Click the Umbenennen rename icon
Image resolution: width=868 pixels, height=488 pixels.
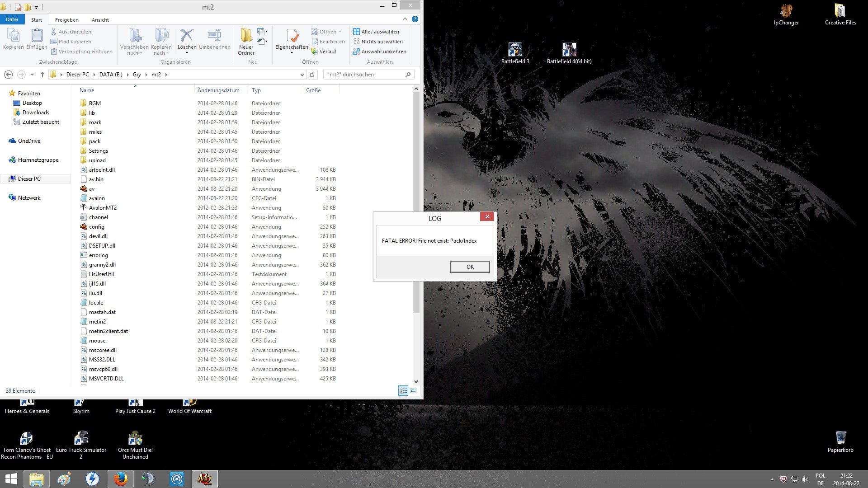214,35
